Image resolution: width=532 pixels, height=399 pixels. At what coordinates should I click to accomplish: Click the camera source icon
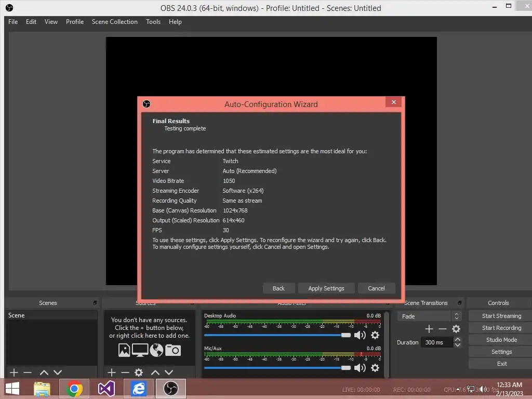pos(173,350)
